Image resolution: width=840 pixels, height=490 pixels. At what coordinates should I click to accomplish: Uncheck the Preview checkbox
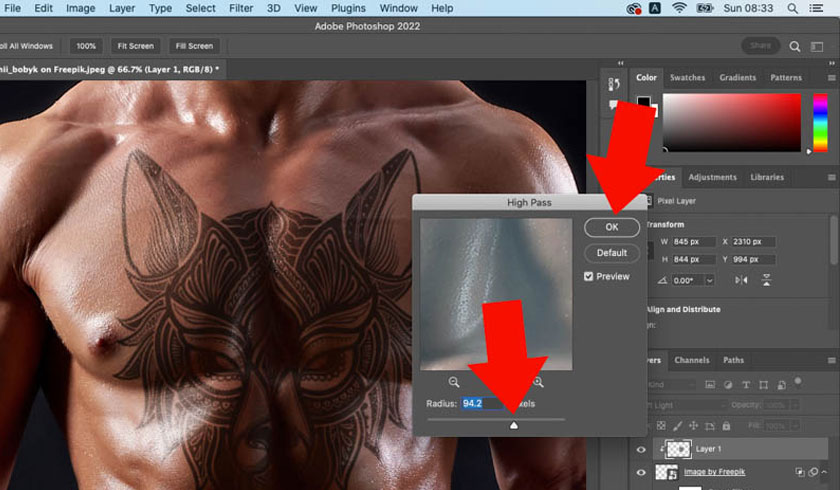(x=589, y=276)
